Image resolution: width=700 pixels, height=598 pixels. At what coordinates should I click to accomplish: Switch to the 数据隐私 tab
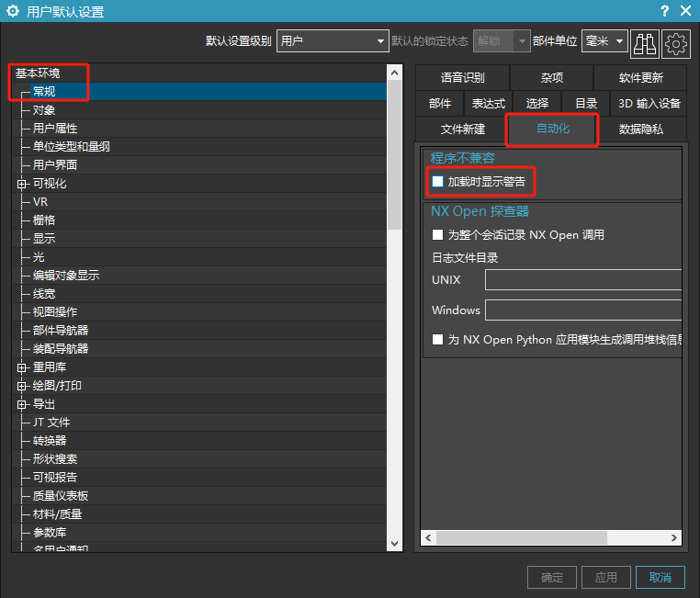point(640,130)
